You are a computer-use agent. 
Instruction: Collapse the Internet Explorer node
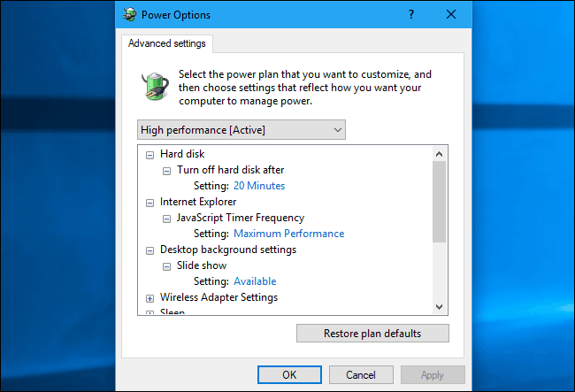149,203
